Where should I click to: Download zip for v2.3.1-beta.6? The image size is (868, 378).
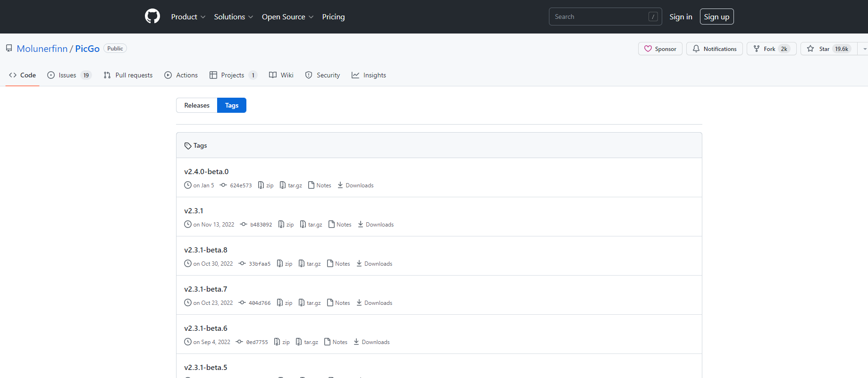[x=282, y=342]
